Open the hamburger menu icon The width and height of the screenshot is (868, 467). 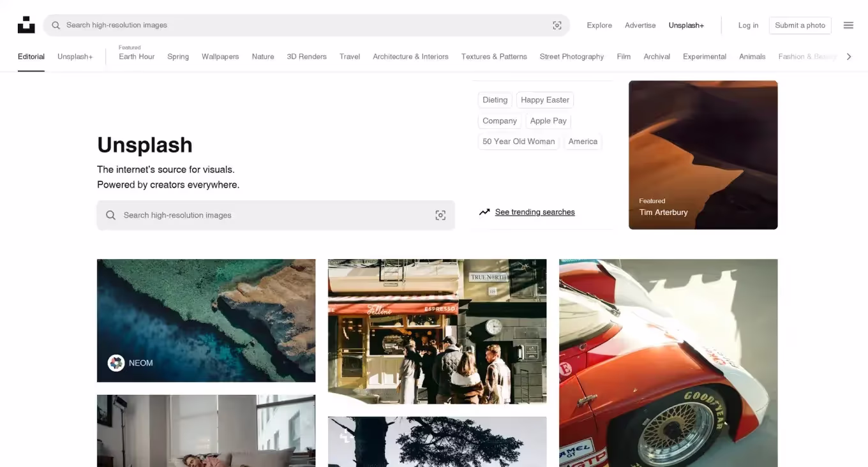[848, 26]
